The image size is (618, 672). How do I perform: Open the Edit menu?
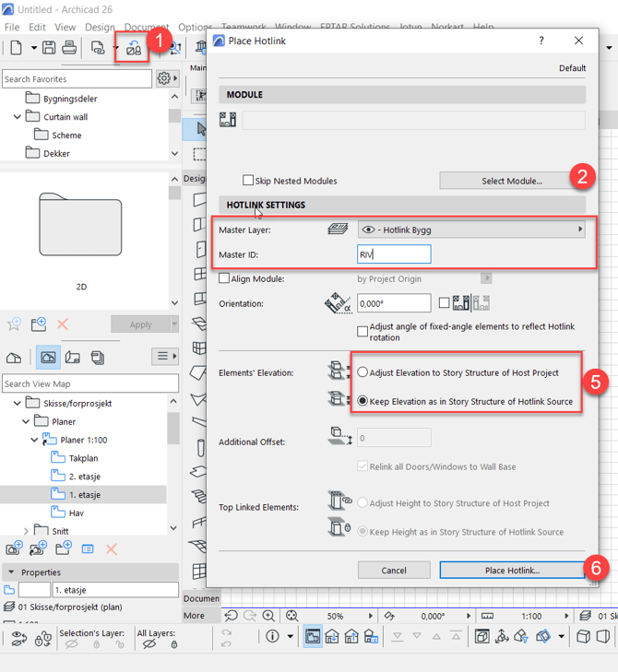tap(37, 27)
